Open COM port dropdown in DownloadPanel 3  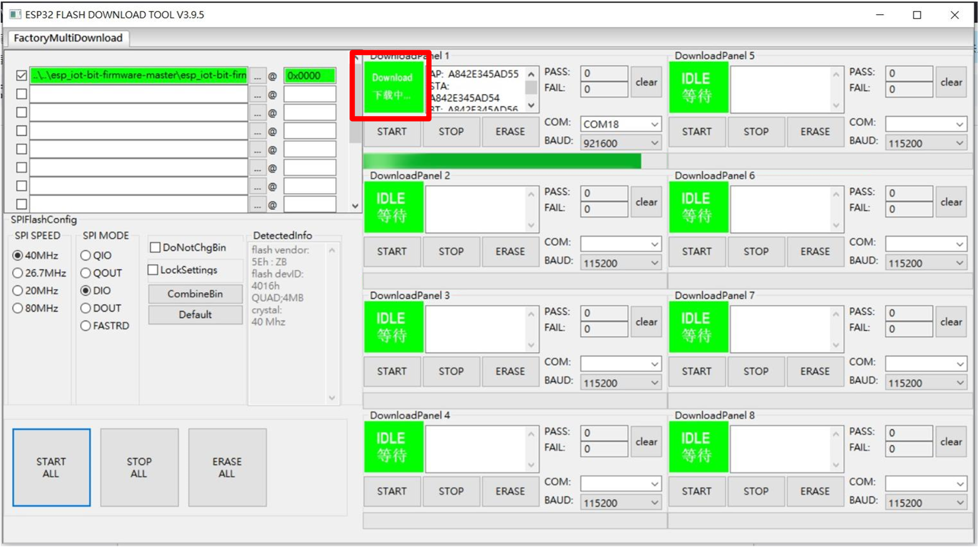tap(621, 364)
